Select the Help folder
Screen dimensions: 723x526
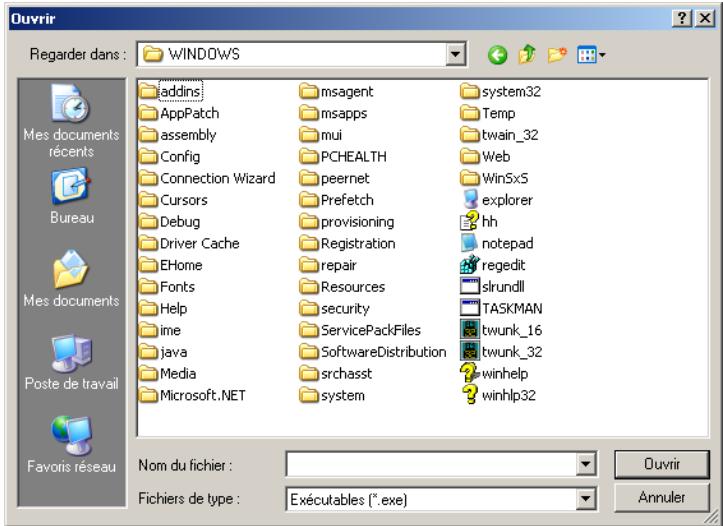pyautogui.click(x=163, y=308)
